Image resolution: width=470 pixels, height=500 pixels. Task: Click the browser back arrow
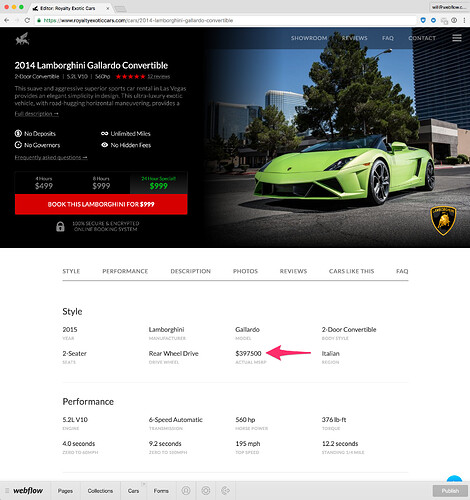(7, 20)
